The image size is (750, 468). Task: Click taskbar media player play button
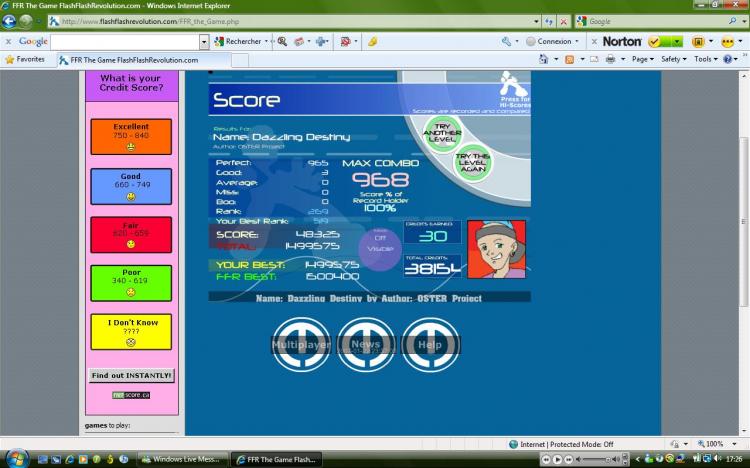(x=557, y=459)
